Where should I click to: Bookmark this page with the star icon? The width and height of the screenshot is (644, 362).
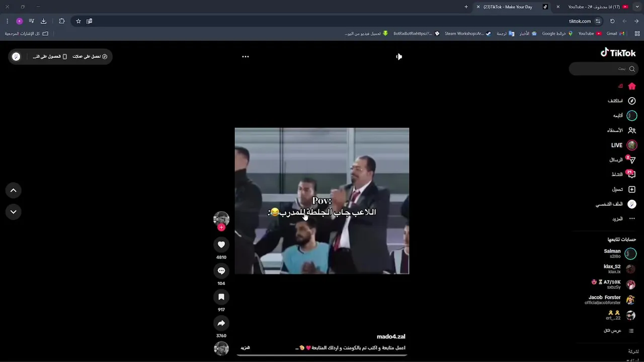(x=78, y=21)
